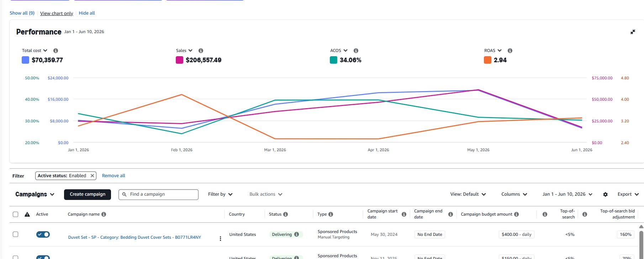Click the orange ROAS color swatch
This screenshot has height=259, width=644.
[487, 60]
